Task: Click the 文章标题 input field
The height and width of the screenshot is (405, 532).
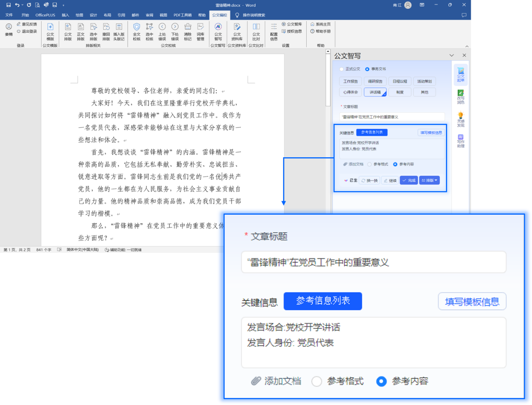Action: tap(392, 117)
